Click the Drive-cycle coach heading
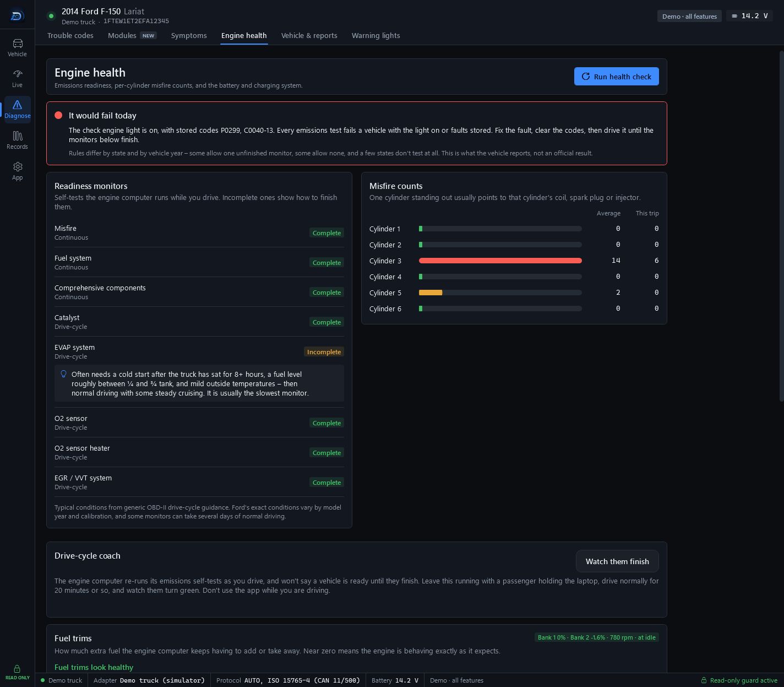Screen dimensions: 784x687 pyautogui.click(x=88, y=556)
